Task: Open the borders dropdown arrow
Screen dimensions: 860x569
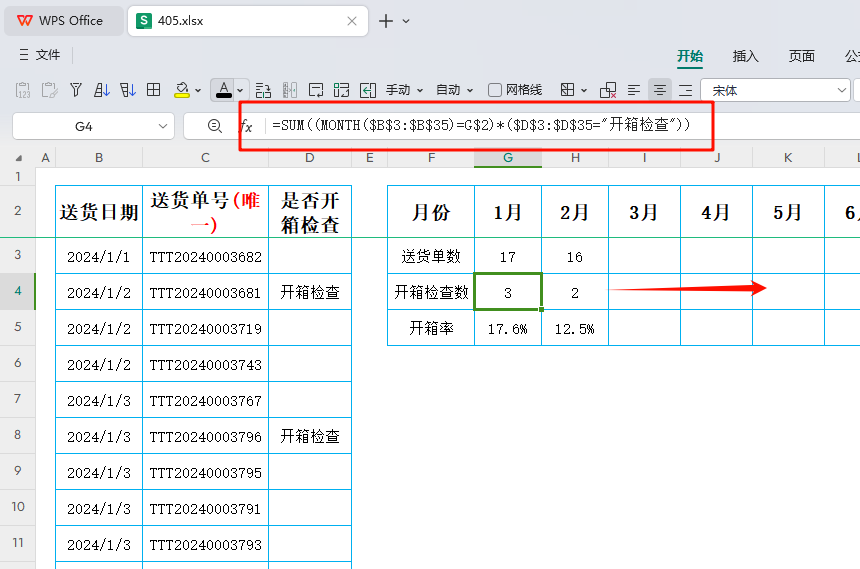Action: coord(584,91)
